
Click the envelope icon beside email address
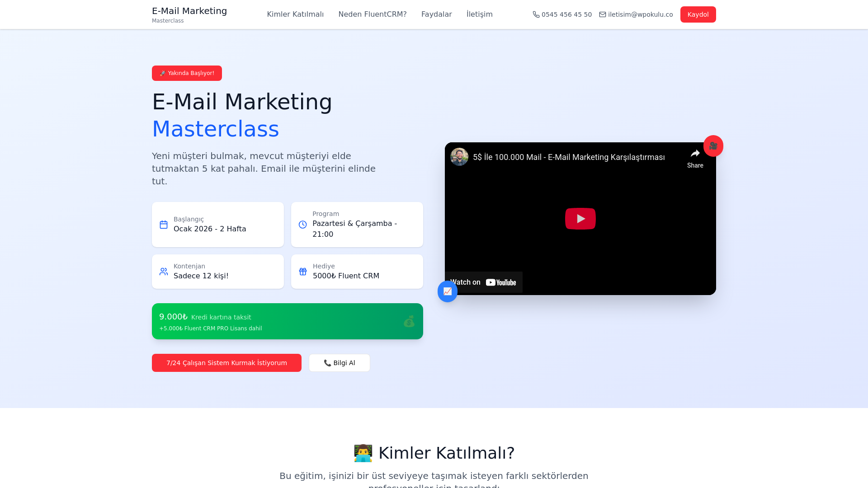click(x=603, y=14)
